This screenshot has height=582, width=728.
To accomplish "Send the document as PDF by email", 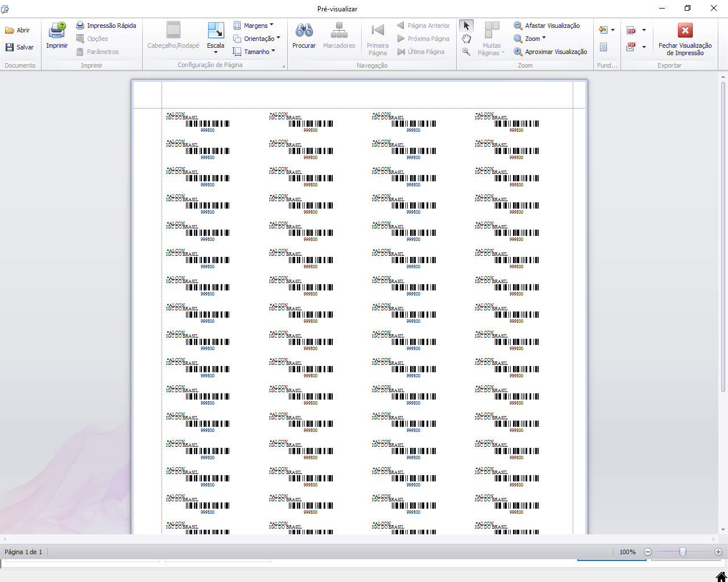I will pos(631,47).
